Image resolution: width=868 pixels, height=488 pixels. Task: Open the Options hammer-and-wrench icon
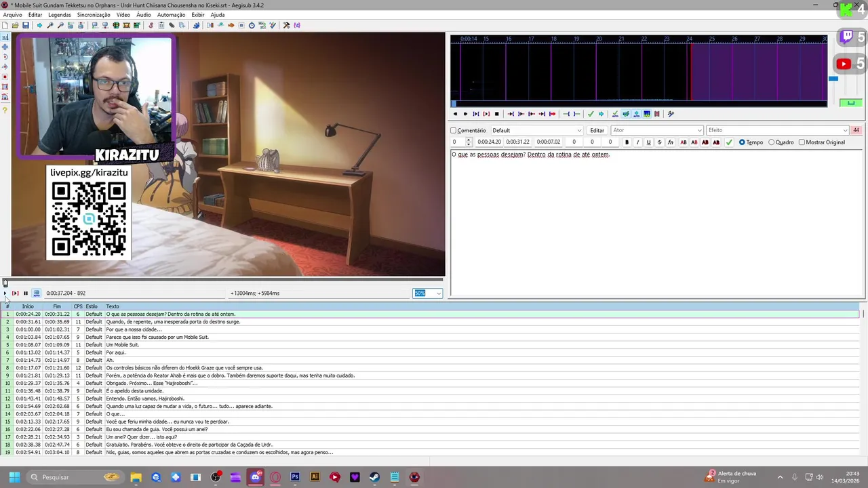(x=286, y=25)
